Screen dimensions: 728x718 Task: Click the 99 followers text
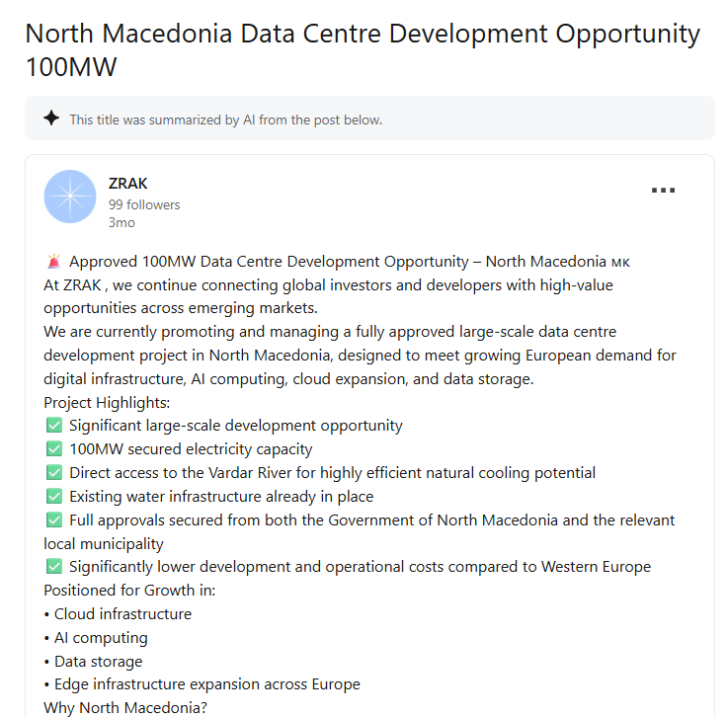[x=144, y=204]
